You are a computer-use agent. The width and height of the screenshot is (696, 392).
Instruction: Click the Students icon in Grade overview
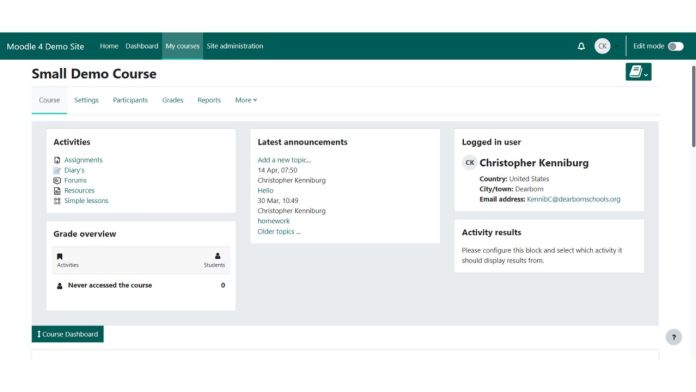pyautogui.click(x=218, y=256)
